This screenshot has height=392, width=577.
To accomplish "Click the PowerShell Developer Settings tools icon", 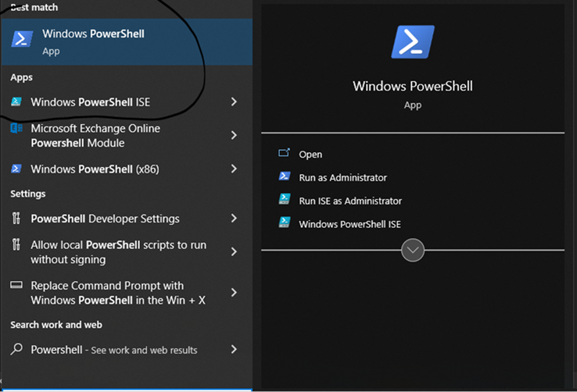I will click(16, 219).
